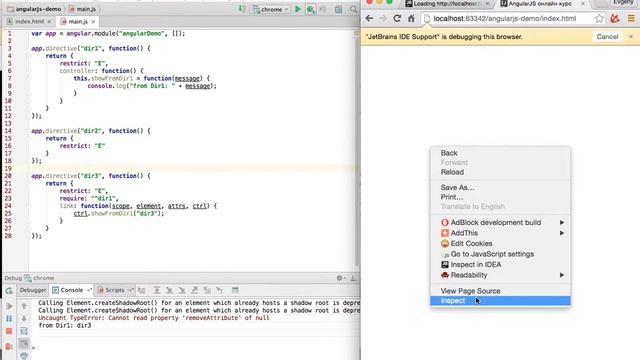Screen dimensions: 640x360
Task: Open the project structure icon in the IDE toolbar
Action: tap(338, 9)
